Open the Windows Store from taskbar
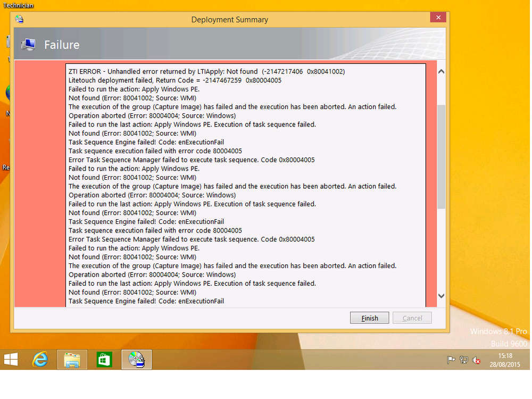Screen dimensions: 532x399 (x=104, y=359)
